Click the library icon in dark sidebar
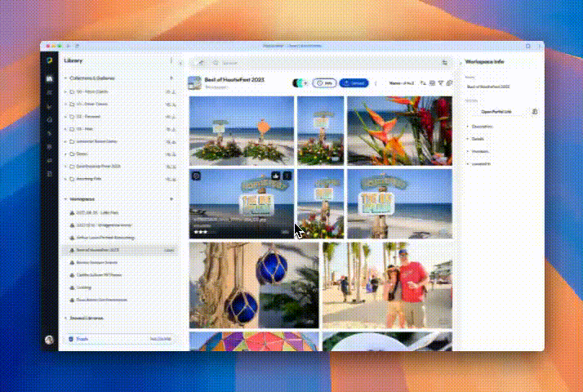583x392 pixels. (50, 79)
